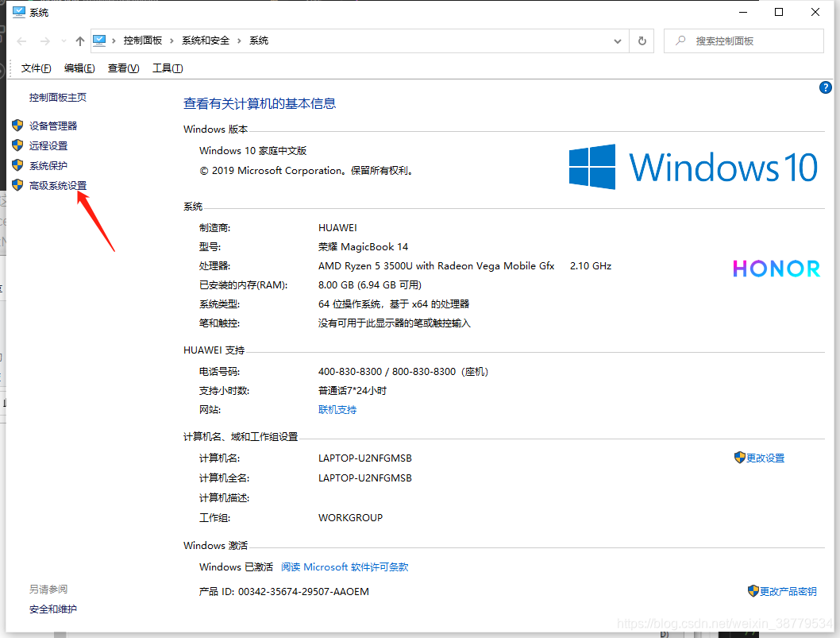Click the shield icon beside 远程设置
The image size is (840, 638).
coord(17,145)
